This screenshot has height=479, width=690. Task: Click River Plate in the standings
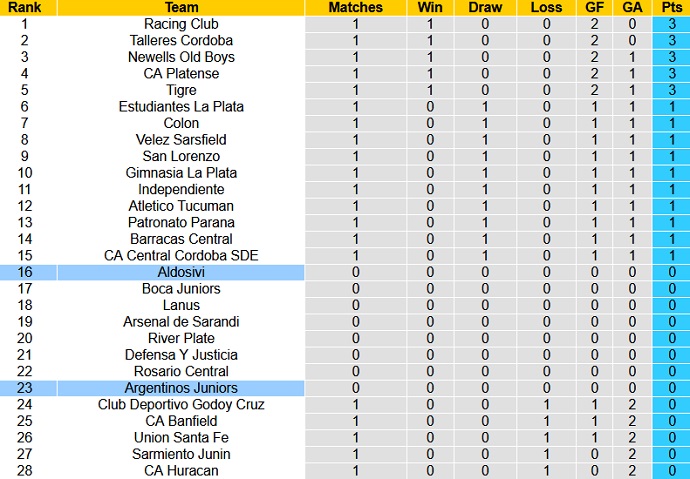coord(181,338)
